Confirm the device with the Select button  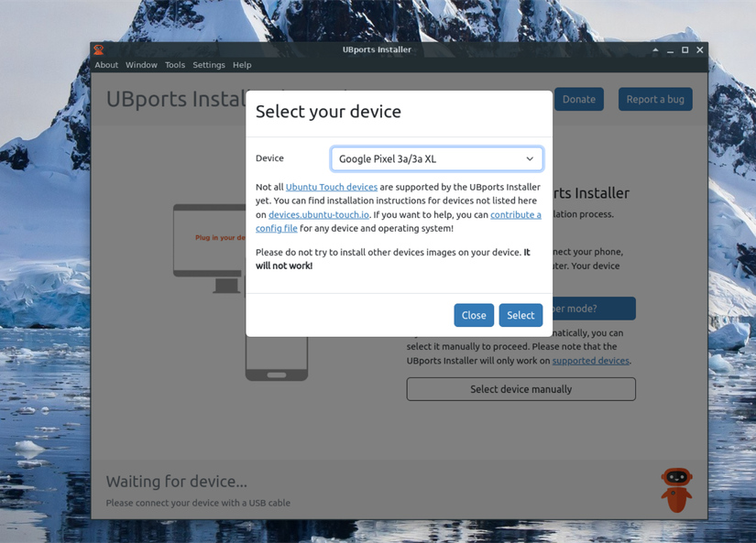tap(520, 314)
